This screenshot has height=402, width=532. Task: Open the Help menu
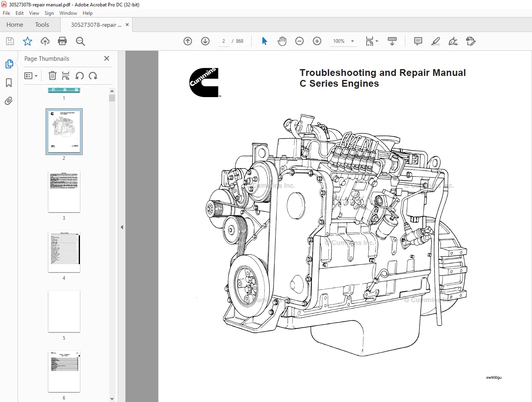(87, 13)
